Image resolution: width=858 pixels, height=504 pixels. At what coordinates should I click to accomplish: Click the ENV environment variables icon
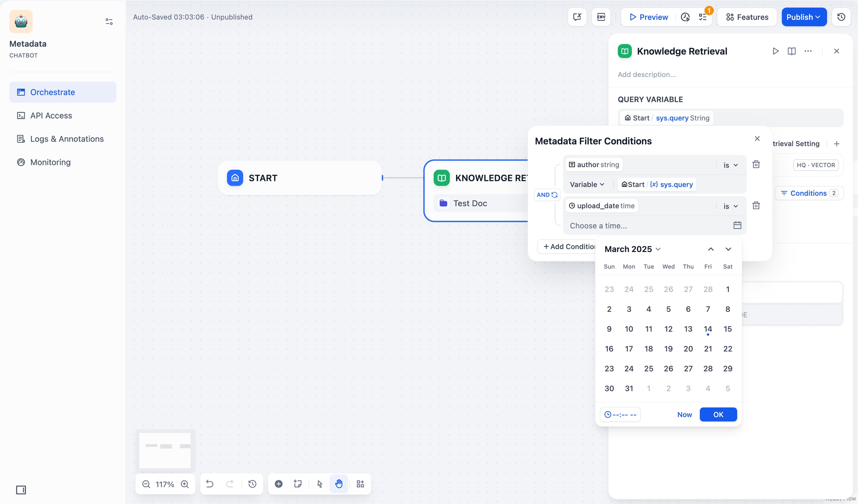point(601,17)
